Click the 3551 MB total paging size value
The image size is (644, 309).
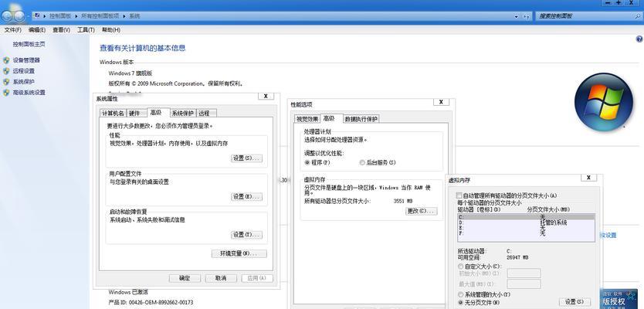tap(403, 202)
